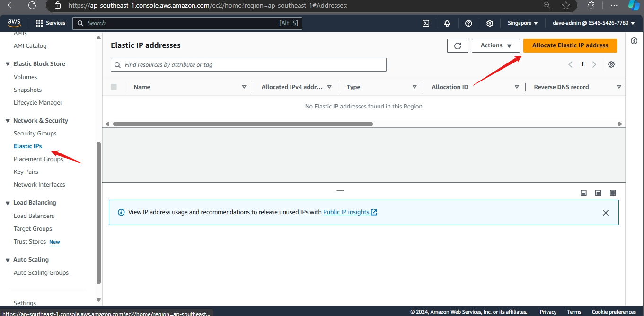Tick the select-all checkbox in table header

tap(114, 87)
